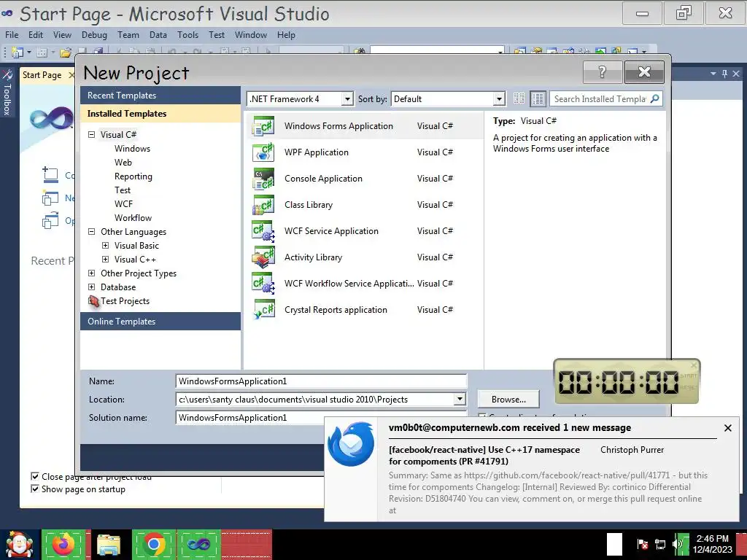
Task: Select WCF Workflow Service Application icon
Action: pos(263,284)
